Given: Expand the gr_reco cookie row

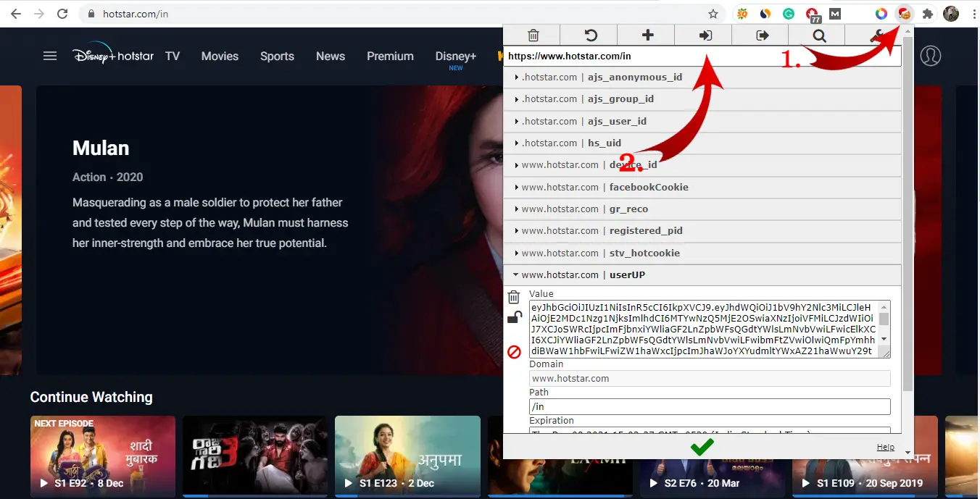Looking at the screenshot, I should point(702,209).
